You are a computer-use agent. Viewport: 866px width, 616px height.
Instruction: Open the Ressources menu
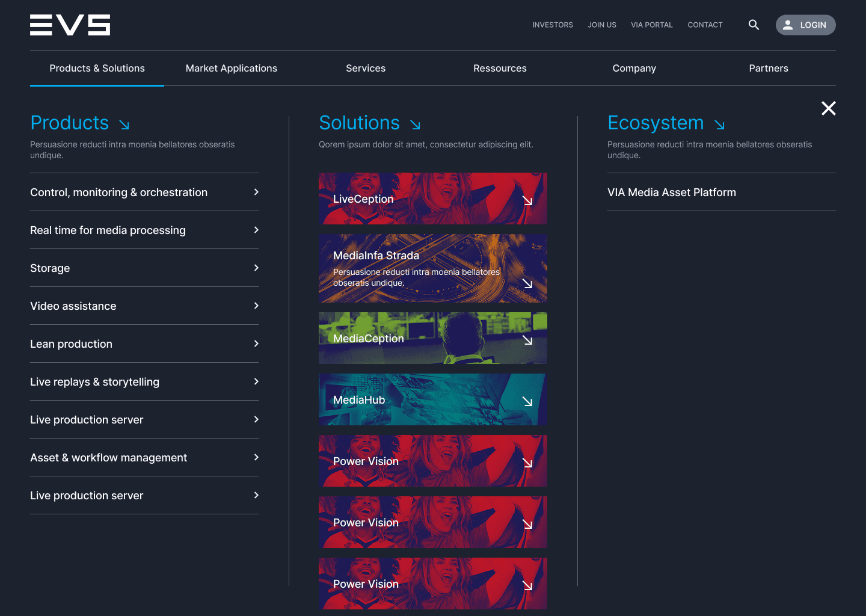tap(500, 68)
